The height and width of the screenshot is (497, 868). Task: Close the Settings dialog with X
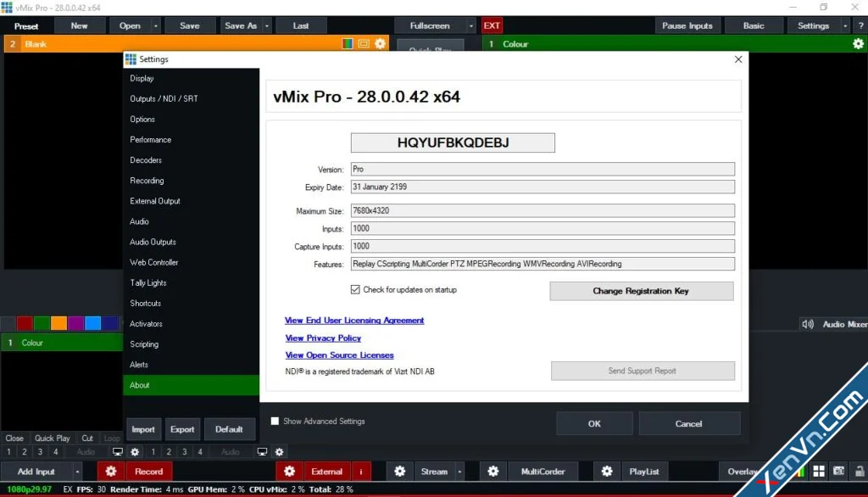click(738, 59)
